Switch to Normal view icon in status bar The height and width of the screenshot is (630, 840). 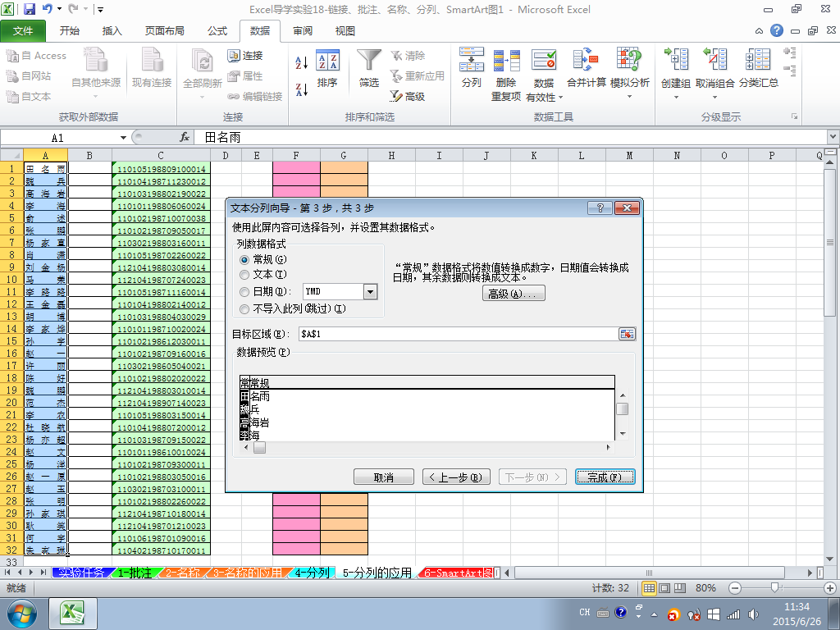650,588
